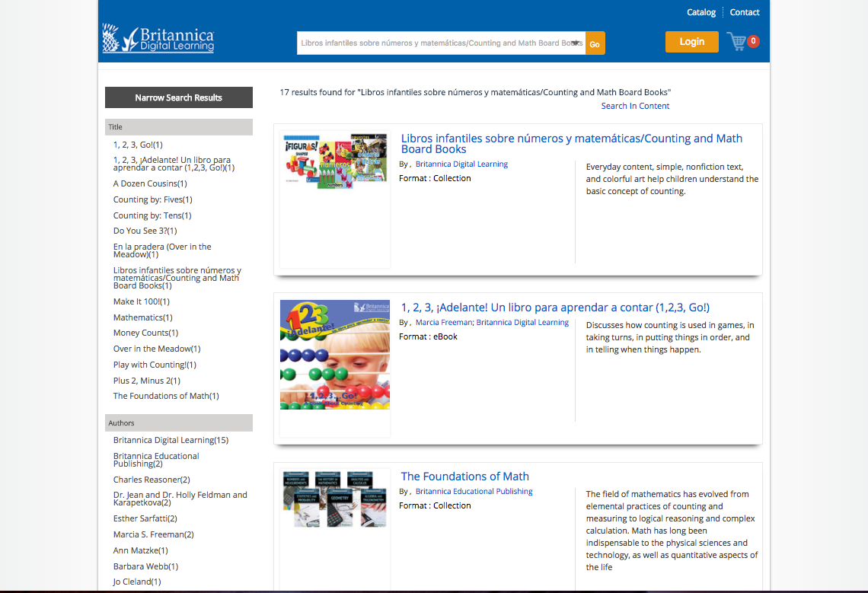This screenshot has height=593, width=868.
Task: Filter by title A Dozen Cousins
Action: point(150,183)
